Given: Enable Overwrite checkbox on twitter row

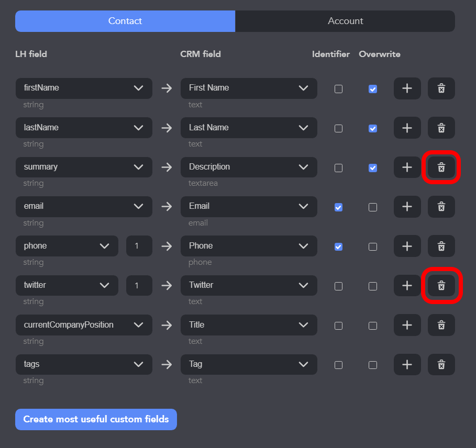Looking at the screenshot, I should (373, 286).
